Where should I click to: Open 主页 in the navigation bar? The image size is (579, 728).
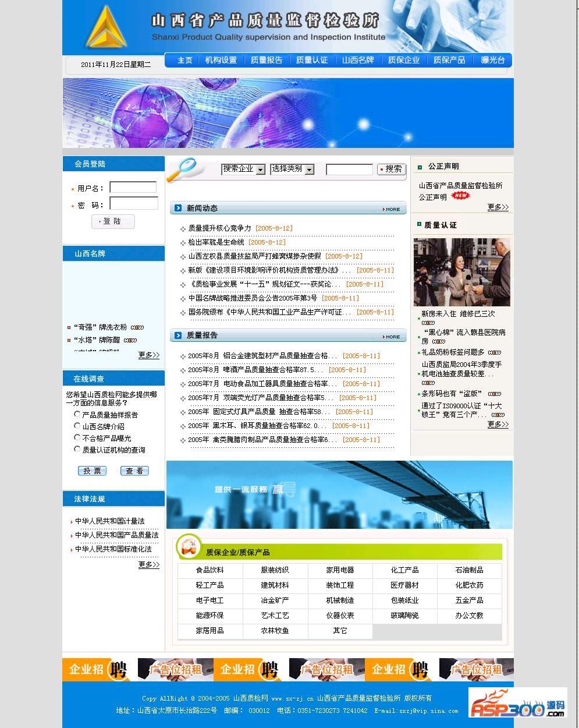[x=185, y=60]
